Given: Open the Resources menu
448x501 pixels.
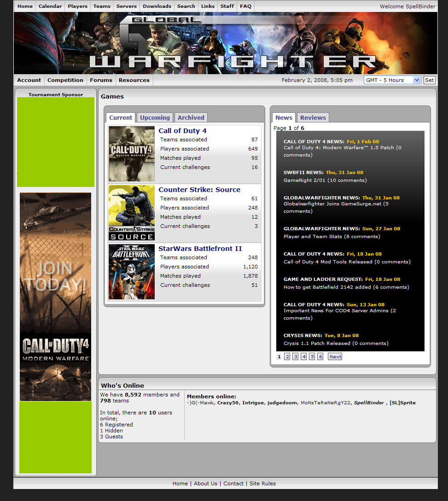Looking at the screenshot, I should pos(134,80).
